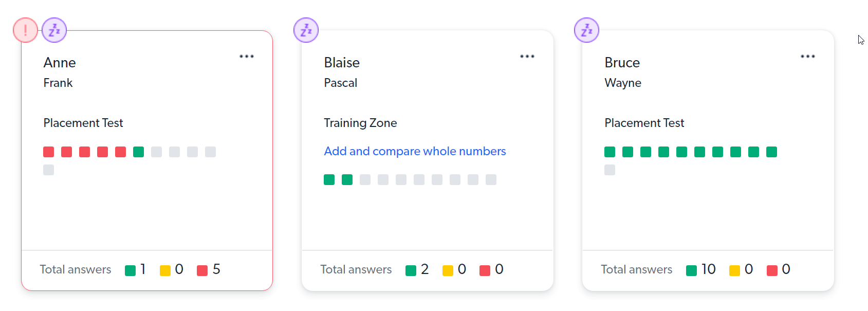Click the sleeping status icon on Blaise's card
The height and width of the screenshot is (311, 868).
[306, 30]
